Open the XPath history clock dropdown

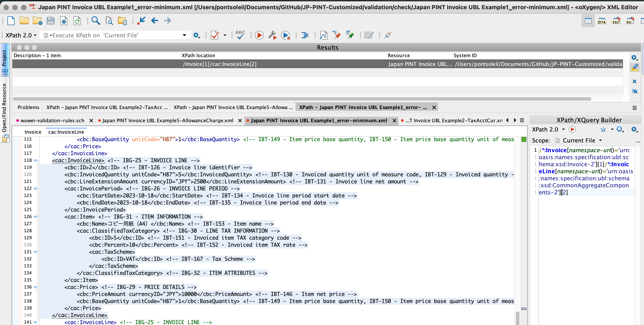pyautogui.click(x=620, y=129)
